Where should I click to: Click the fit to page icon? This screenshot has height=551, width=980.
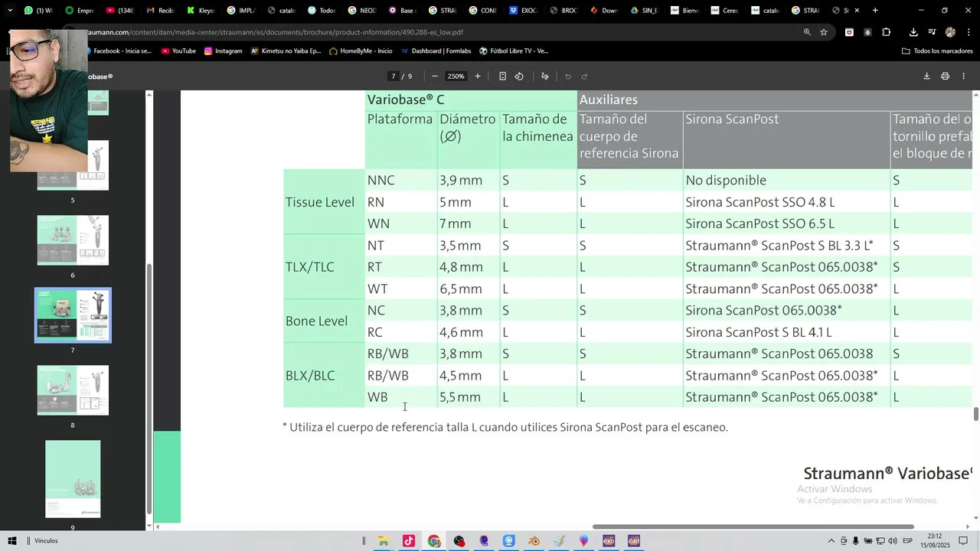502,77
